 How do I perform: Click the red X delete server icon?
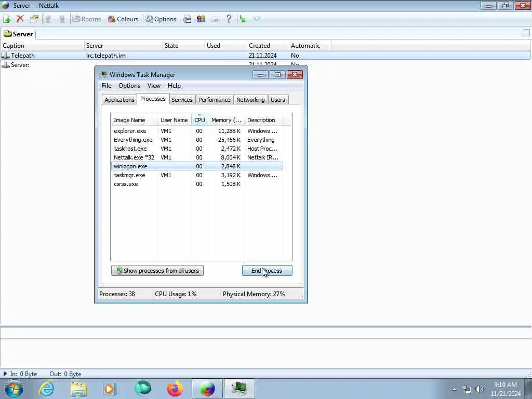click(x=20, y=19)
